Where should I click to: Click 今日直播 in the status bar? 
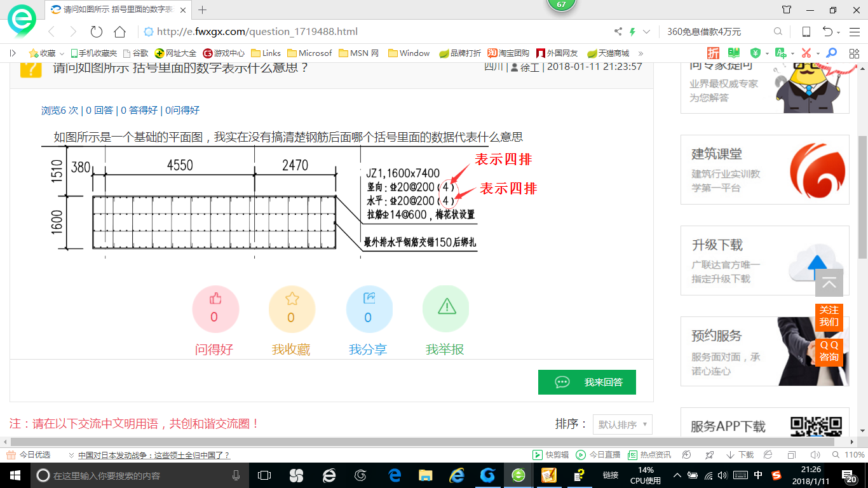coord(598,455)
